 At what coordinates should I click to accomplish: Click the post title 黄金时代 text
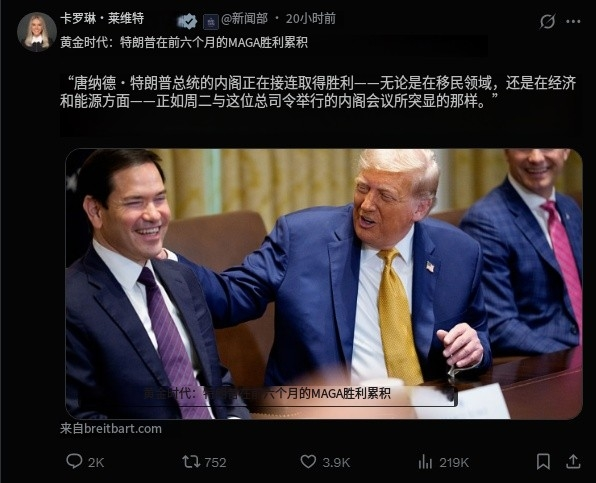[x=184, y=43]
